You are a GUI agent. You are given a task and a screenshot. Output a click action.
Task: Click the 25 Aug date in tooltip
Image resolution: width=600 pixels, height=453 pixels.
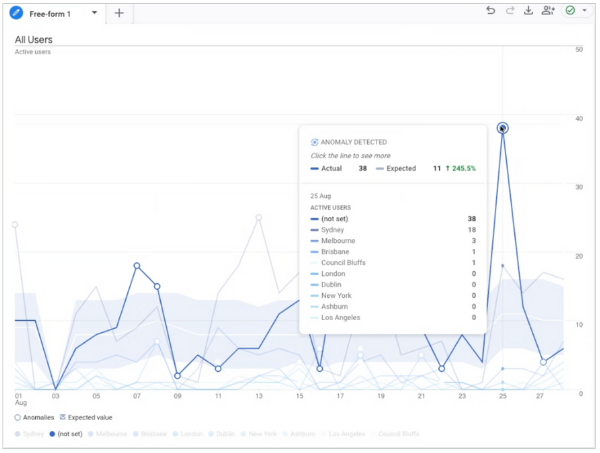point(321,196)
